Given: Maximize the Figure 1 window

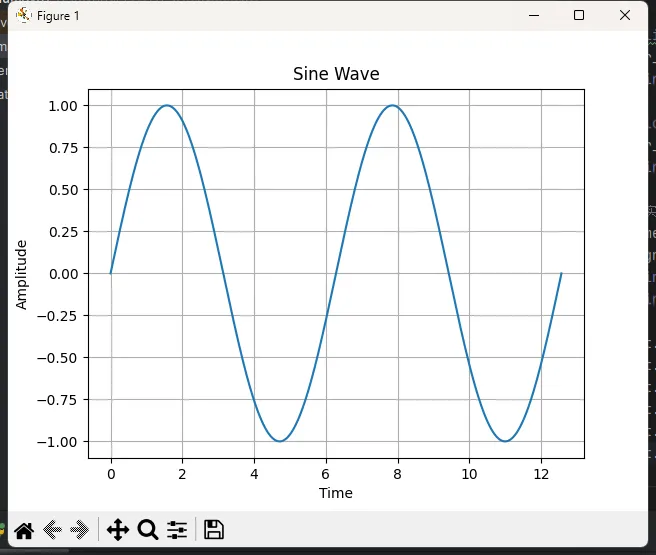Looking at the screenshot, I should click(579, 15).
